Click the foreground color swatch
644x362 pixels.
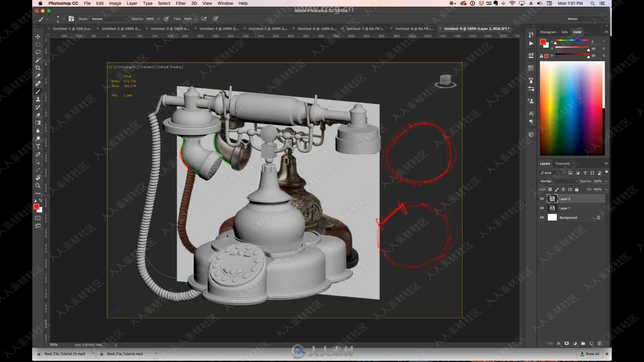tap(36, 207)
